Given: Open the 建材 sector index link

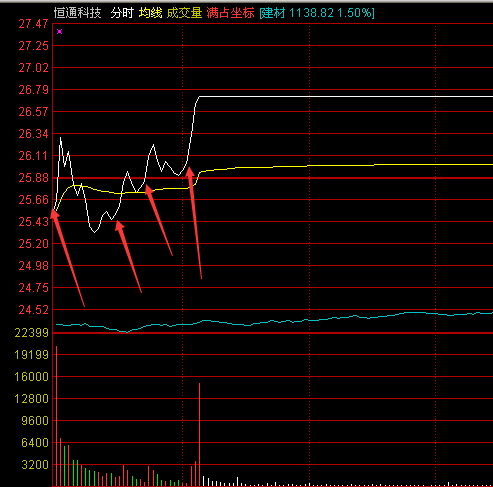Looking at the screenshot, I should click(317, 13).
